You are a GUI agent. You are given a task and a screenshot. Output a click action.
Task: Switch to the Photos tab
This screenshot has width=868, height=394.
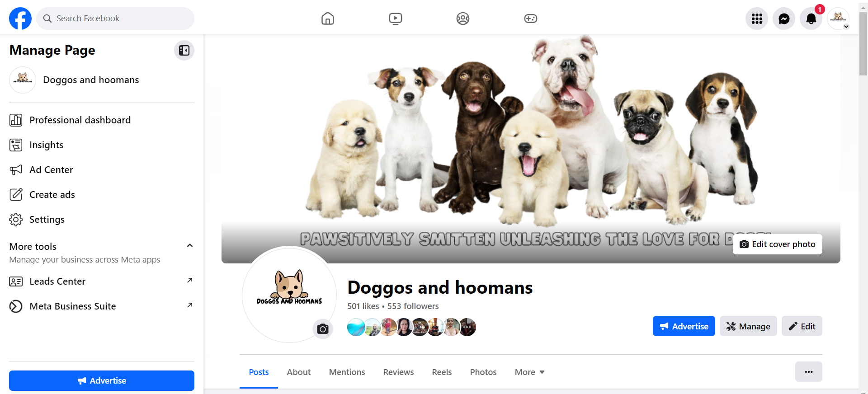483,372
